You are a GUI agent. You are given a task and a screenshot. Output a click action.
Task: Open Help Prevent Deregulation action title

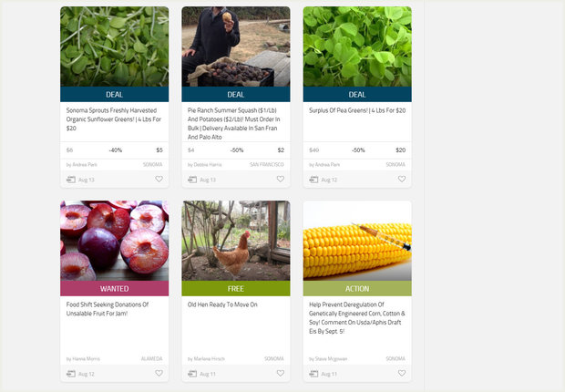tap(356, 318)
